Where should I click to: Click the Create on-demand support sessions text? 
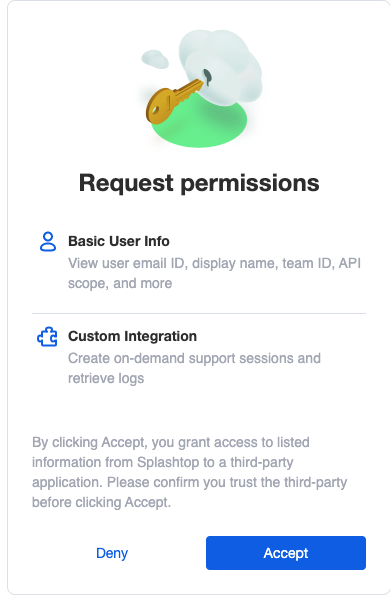pyautogui.click(x=194, y=358)
